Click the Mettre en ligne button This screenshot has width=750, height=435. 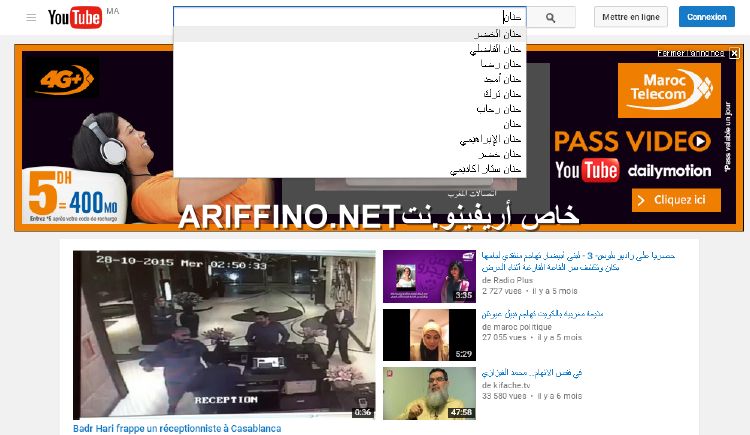tap(630, 17)
